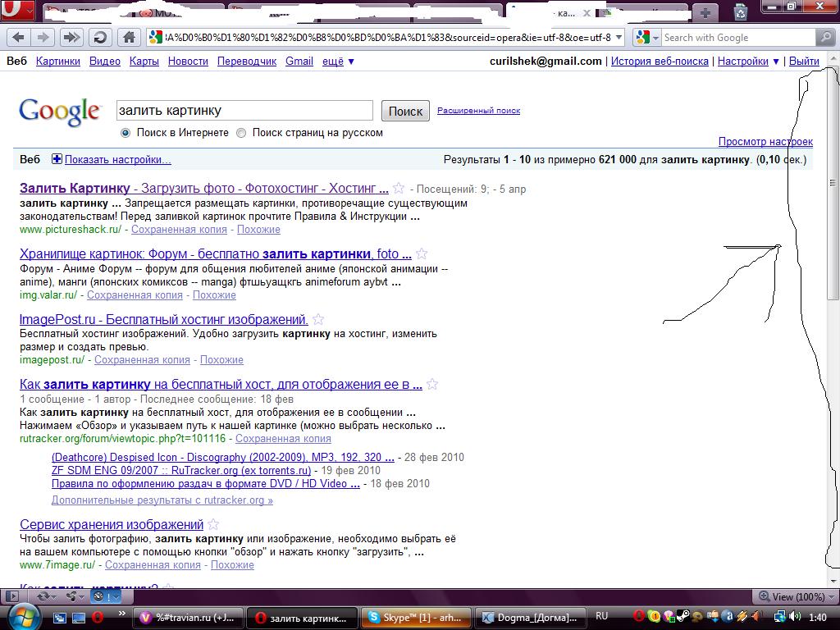Open the Opera main menu button
840x630 pixels.
tap(17, 10)
